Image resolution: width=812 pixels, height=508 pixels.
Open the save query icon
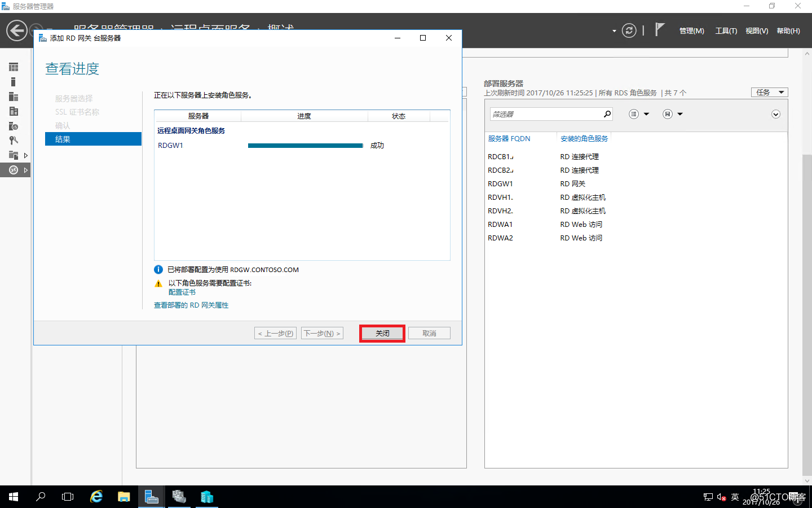pos(668,114)
